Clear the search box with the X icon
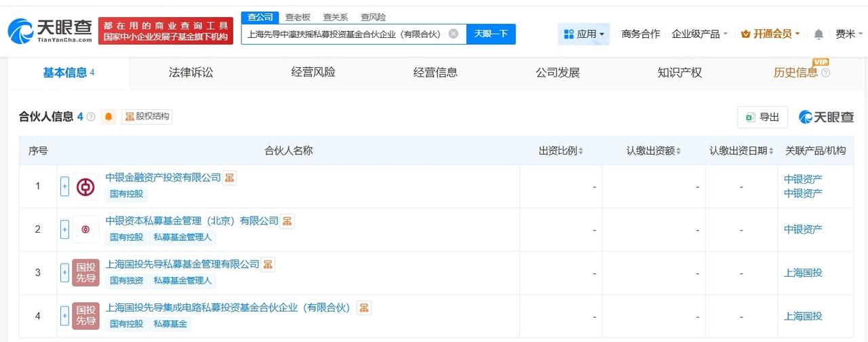 (x=453, y=33)
